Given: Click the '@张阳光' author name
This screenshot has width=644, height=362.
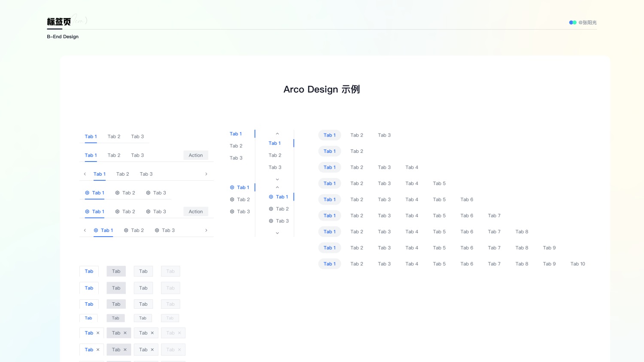Looking at the screenshot, I should pyautogui.click(x=587, y=22).
